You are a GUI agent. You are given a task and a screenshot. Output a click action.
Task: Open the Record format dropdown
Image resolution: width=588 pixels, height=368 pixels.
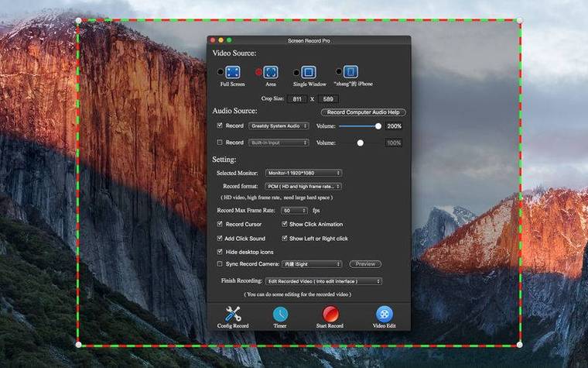click(303, 186)
